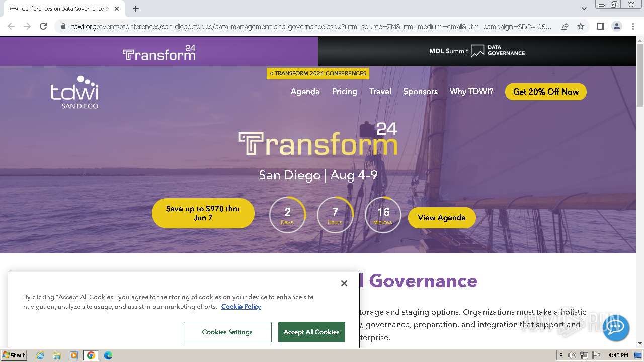Click the Days countdown circle

tap(287, 215)
